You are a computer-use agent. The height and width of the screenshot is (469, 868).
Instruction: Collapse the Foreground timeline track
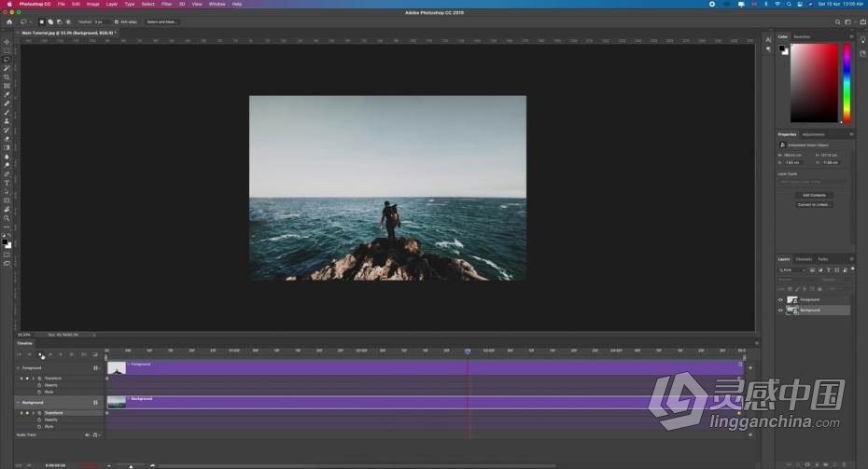[x=18, y=367]
